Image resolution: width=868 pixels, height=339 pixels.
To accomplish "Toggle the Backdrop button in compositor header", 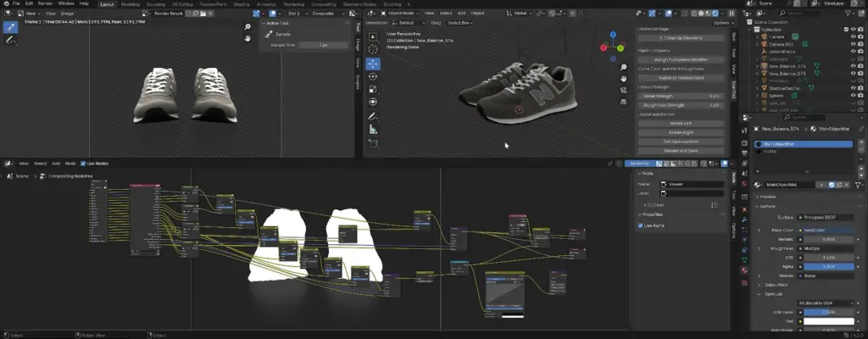I will (639, 164).
